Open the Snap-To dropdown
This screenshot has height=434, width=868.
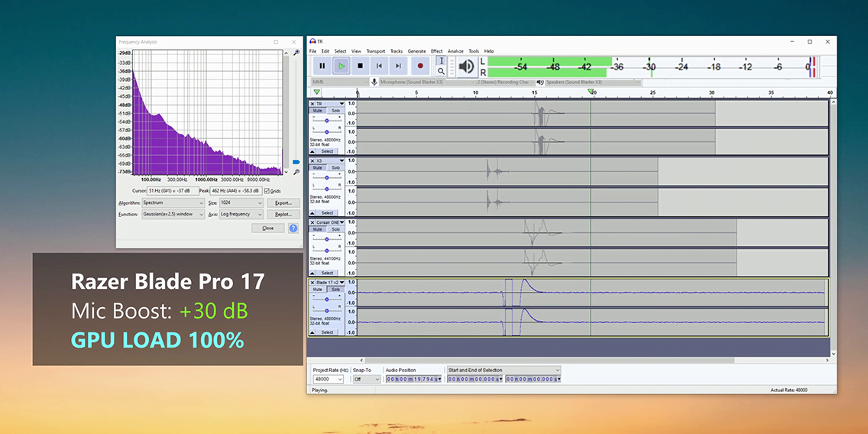(367, 379)
